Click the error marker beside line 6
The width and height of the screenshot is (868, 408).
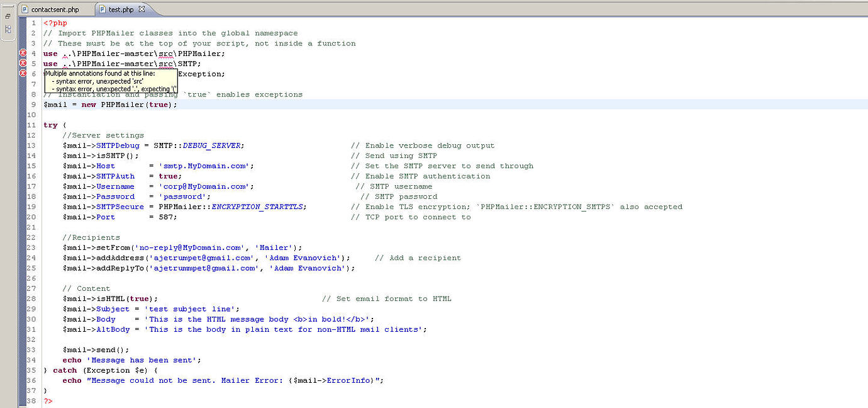pos(21,74)
